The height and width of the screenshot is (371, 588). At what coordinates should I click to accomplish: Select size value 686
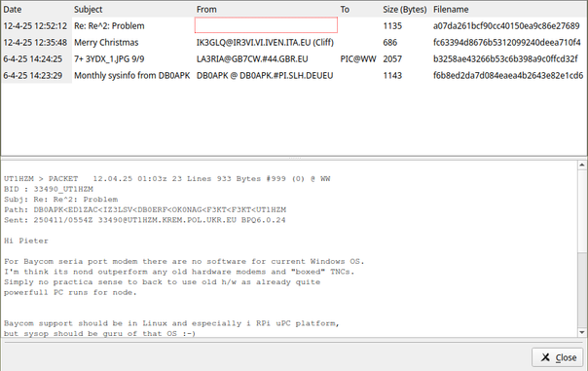tap(390, 43)
